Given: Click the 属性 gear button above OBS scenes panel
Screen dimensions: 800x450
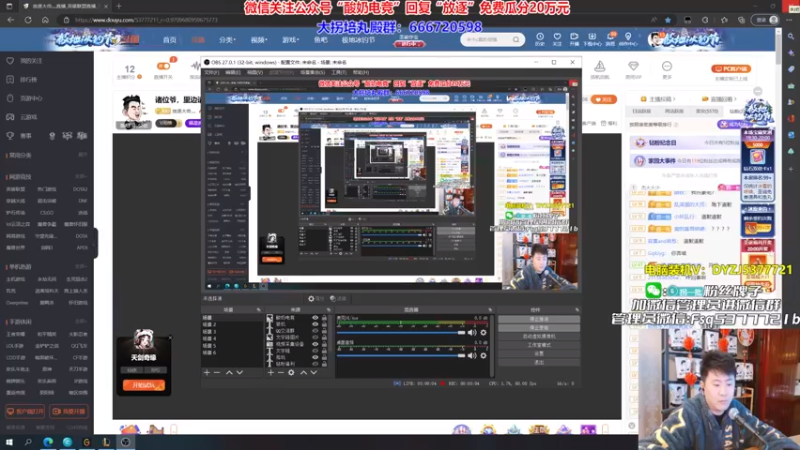Looking at the screenshot, I should point(316,298).
